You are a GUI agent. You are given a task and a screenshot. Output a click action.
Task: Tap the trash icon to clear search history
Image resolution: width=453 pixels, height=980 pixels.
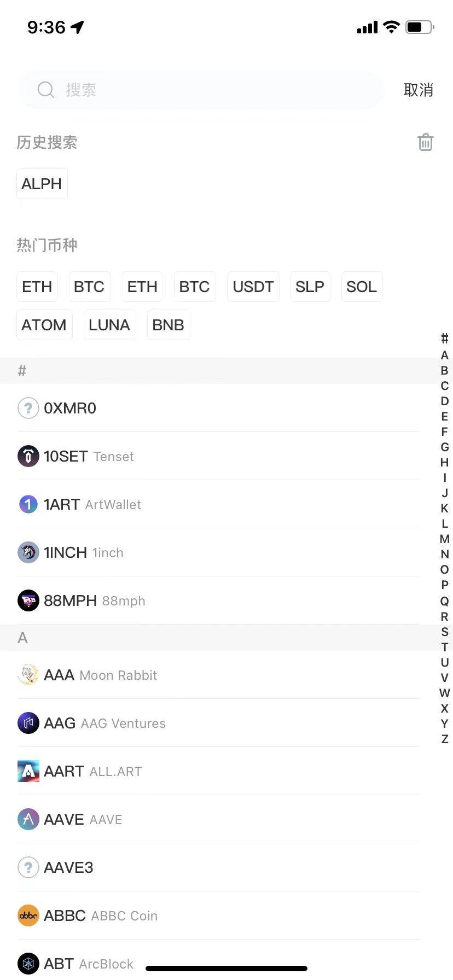425,142
